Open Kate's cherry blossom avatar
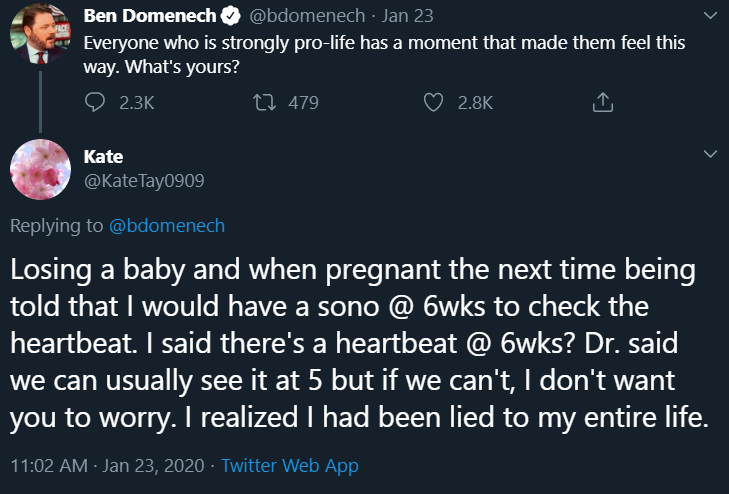The height and width of the screenshot is (494, 729). 38,169
